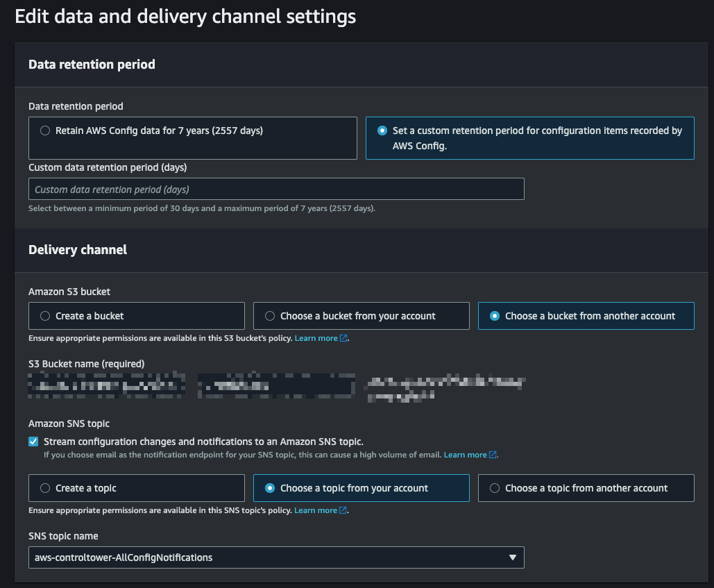The height and width of the screenshot is (588, 714).
Task: Select Retain AWS Config data for 7 years
Action: click(45, 131)
